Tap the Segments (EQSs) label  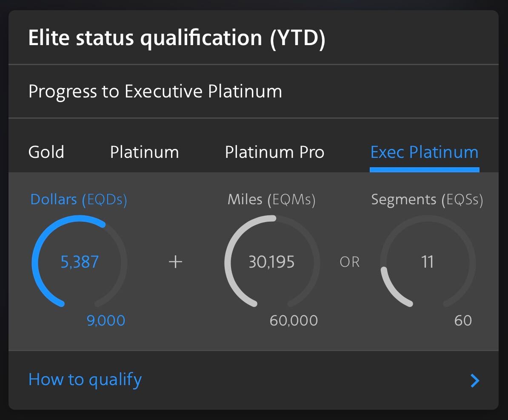click(427, 199)
